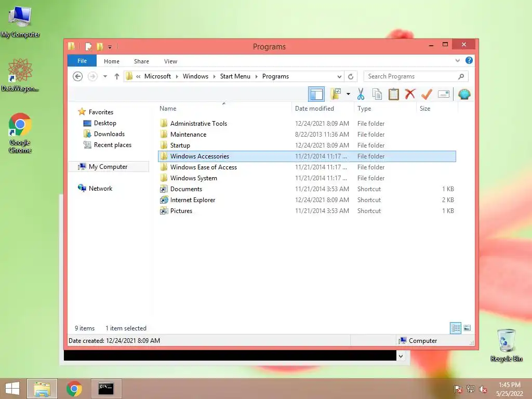Open File Explorer from the taskbar
The image size is (532, 399).
click(42, 389)
